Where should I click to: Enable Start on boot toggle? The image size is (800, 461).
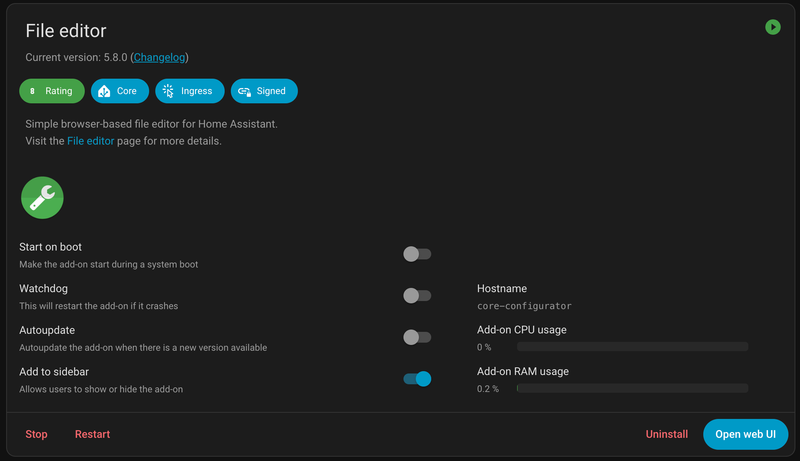pyautogui.click(x=417, y=254)
